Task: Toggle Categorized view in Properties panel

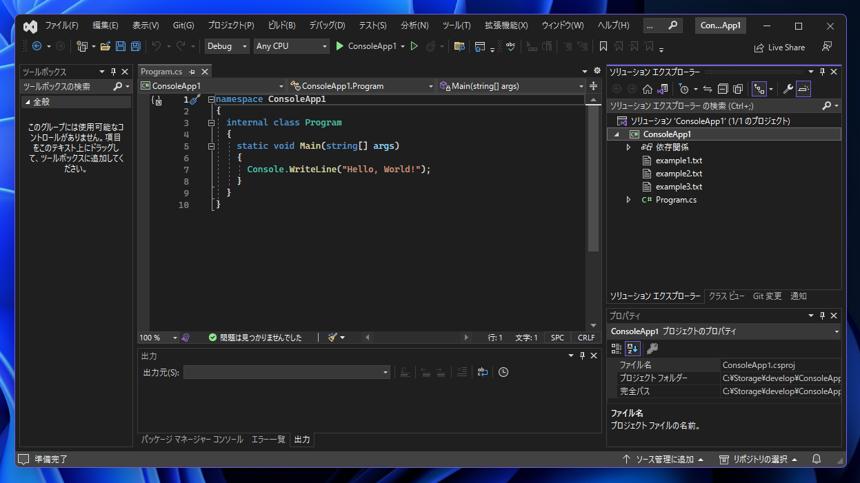Action: tap(616, 349)
